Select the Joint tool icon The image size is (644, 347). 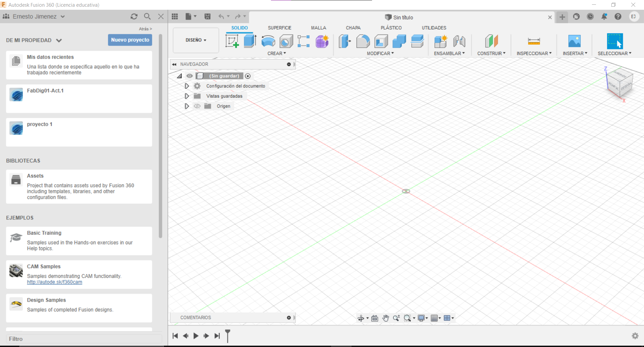pos(459,41)
